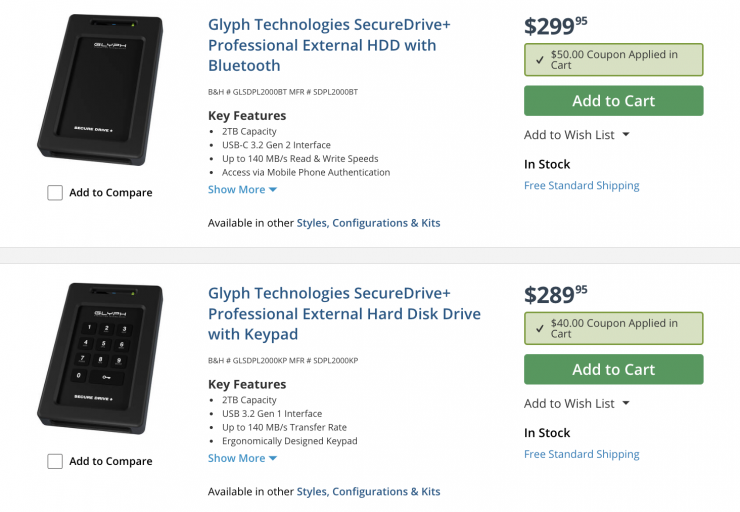Click the $289.95 price
This screenshot has height=512, width=740.
pos(555,294)
